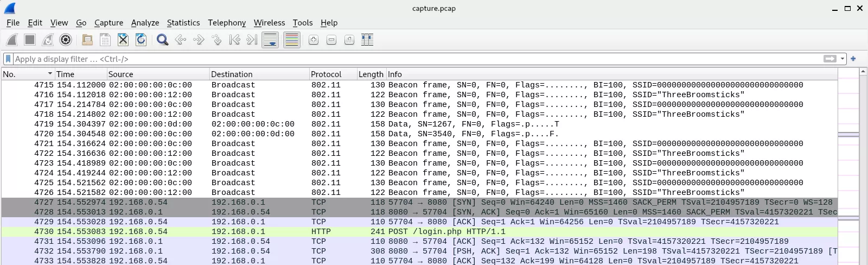Zoom in the main window text
The height and width of the screenshot is (265, 868).
(314, 40)
